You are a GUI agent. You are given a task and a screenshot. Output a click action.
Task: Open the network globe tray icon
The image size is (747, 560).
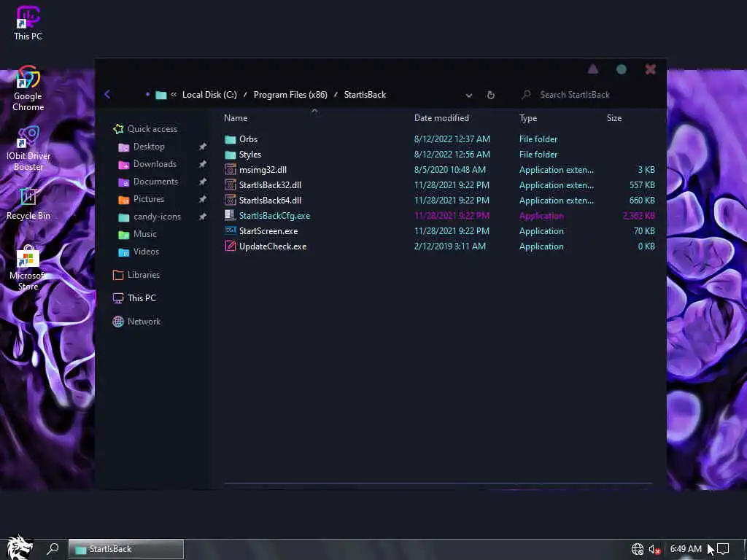pyautogui.click(x=638, y=549)
